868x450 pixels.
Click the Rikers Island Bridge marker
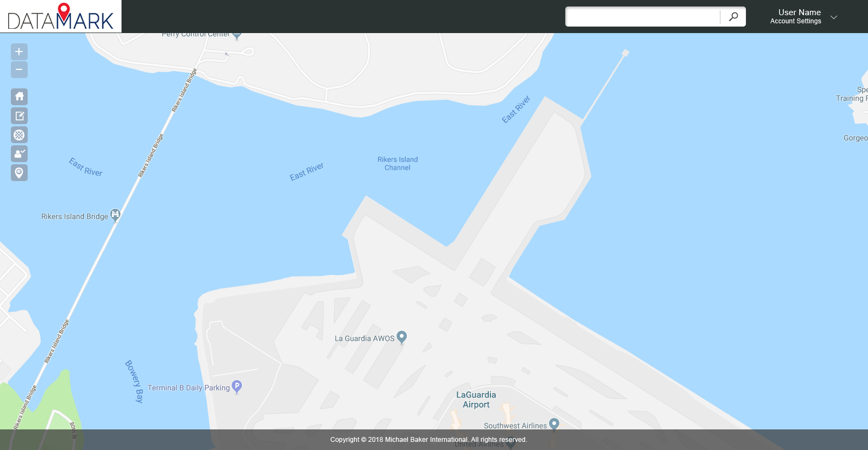115,215
